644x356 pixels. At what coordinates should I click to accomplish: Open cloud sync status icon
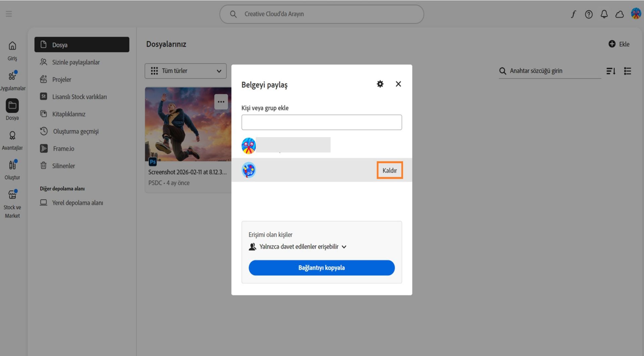[620, 14]
